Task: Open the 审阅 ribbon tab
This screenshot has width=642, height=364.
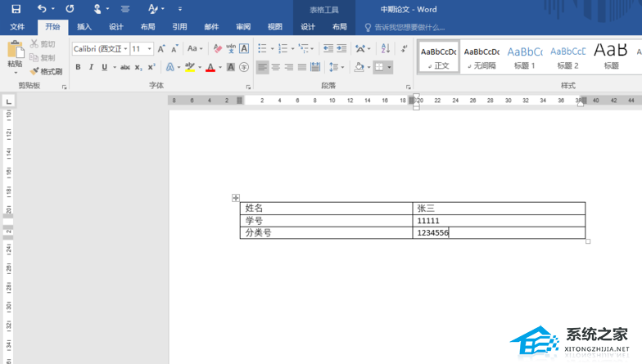Action: coord(243,26)
